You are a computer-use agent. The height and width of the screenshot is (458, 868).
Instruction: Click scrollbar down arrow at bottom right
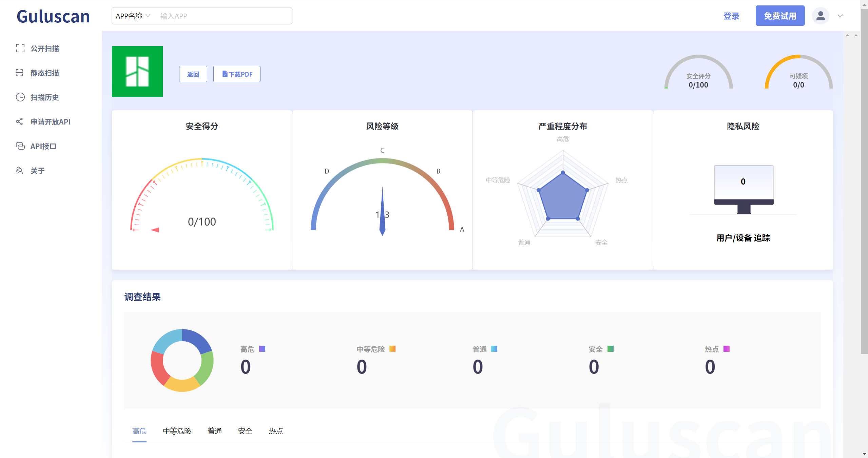864,454
